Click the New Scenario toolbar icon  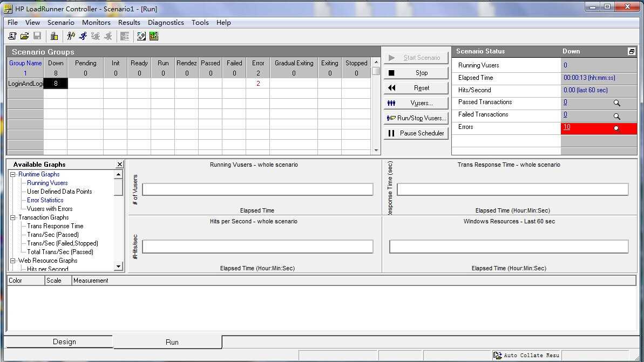(x=12, y=36)
